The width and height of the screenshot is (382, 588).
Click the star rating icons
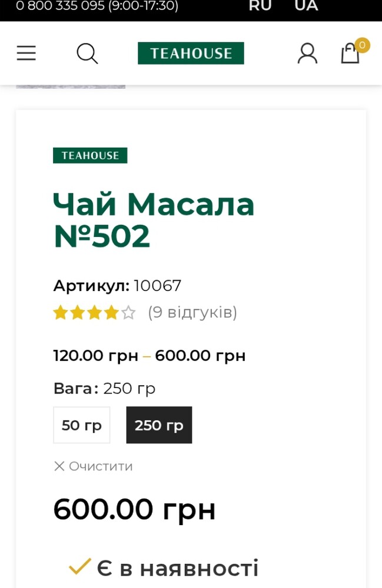(x=94, y=313)
